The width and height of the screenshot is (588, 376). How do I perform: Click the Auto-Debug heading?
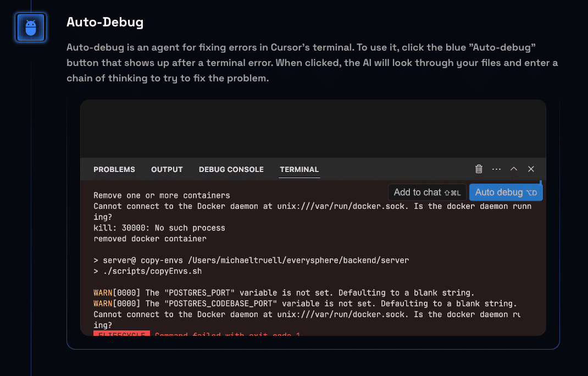(105, 22)
